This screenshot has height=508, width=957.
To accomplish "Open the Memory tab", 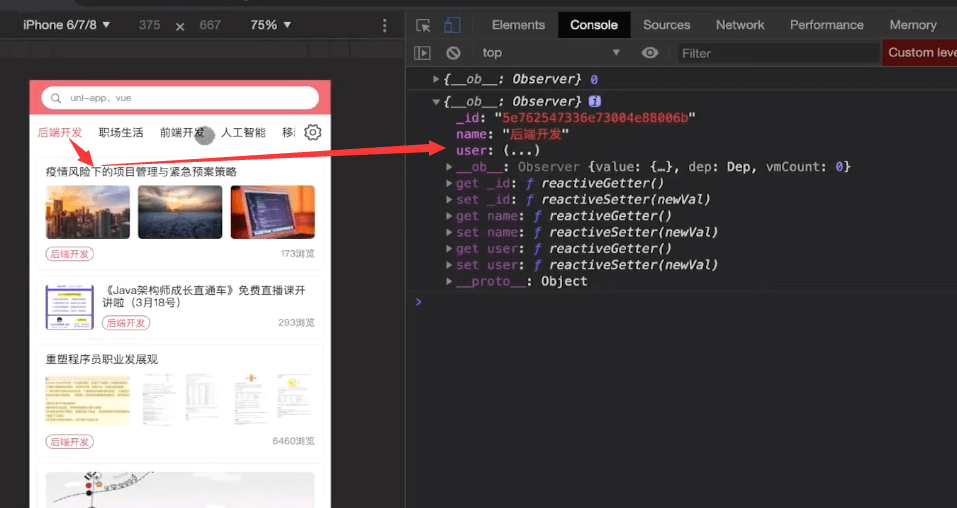I will [x=912, y=25].
